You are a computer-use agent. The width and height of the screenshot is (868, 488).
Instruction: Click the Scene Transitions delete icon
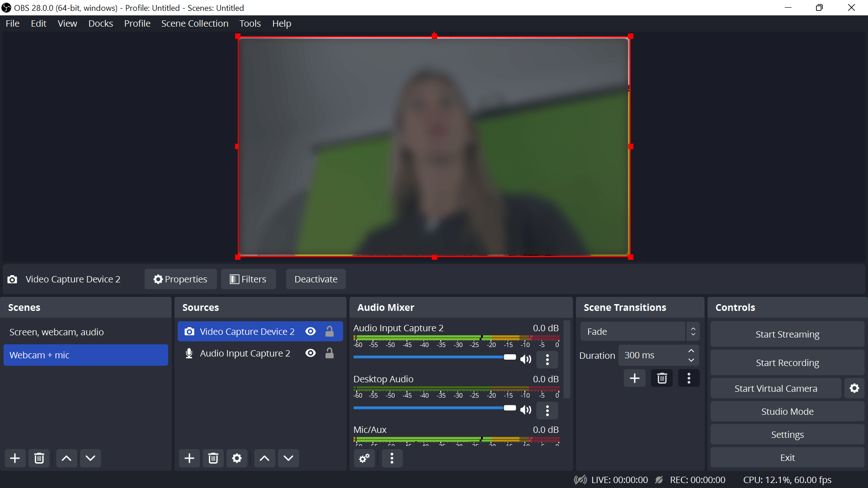coord(662,378)
